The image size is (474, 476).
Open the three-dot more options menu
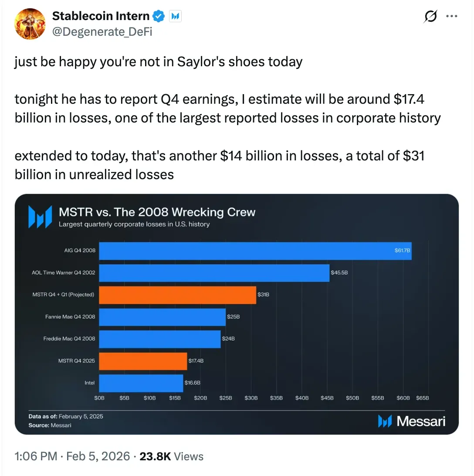(x=451, y=17)
